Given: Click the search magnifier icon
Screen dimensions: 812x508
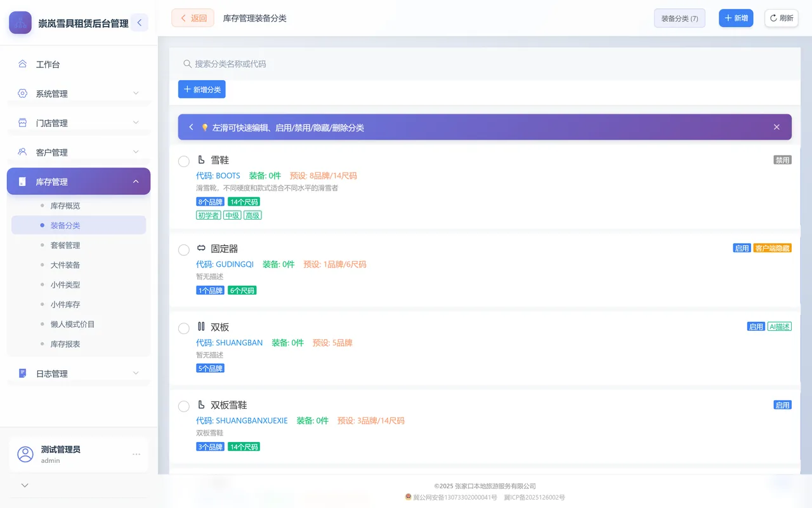Looking at the screenshot, I should point(187,63).
